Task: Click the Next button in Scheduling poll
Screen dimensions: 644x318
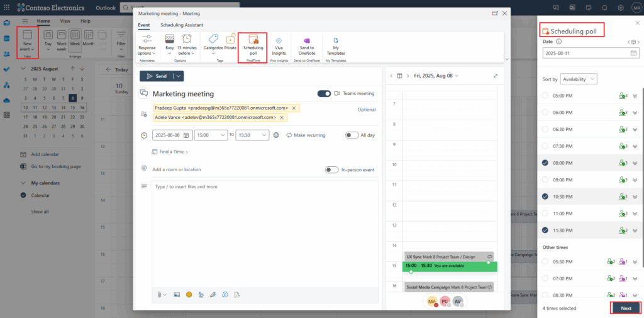Action: (x=625, y=308)
